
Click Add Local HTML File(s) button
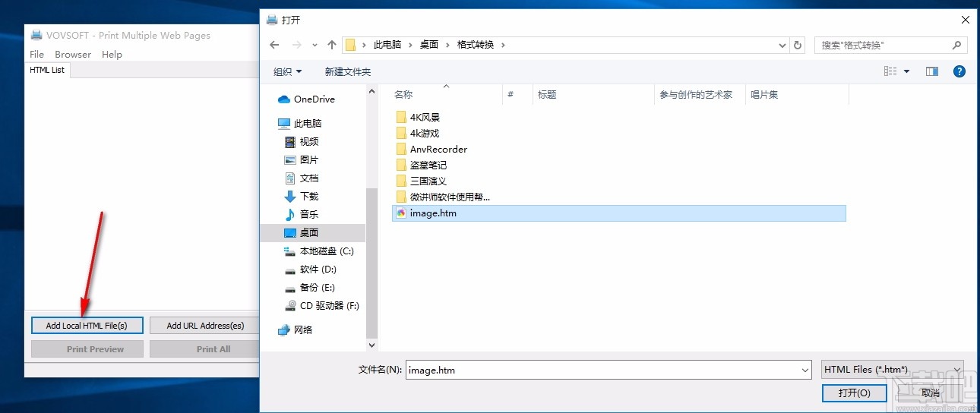87,326
